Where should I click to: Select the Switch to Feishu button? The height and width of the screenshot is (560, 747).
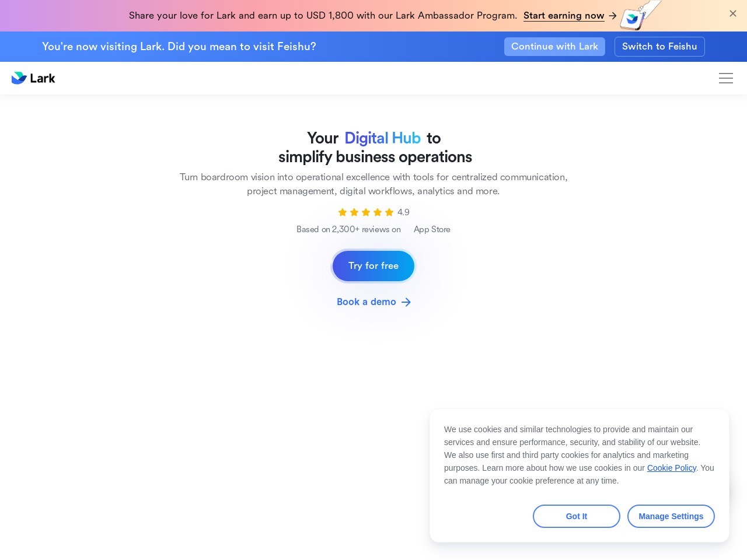coord(659,47)
